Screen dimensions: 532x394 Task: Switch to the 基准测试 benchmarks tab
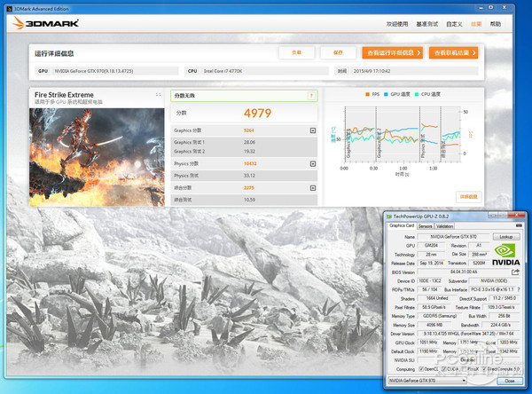pyautogui.click(x=426, y=24)
